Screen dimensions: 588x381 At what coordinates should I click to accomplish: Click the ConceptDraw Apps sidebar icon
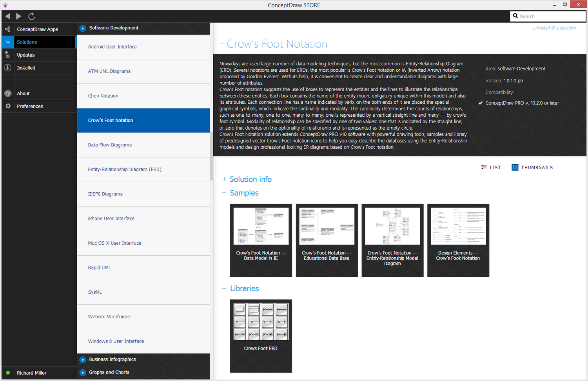[7, 29]
